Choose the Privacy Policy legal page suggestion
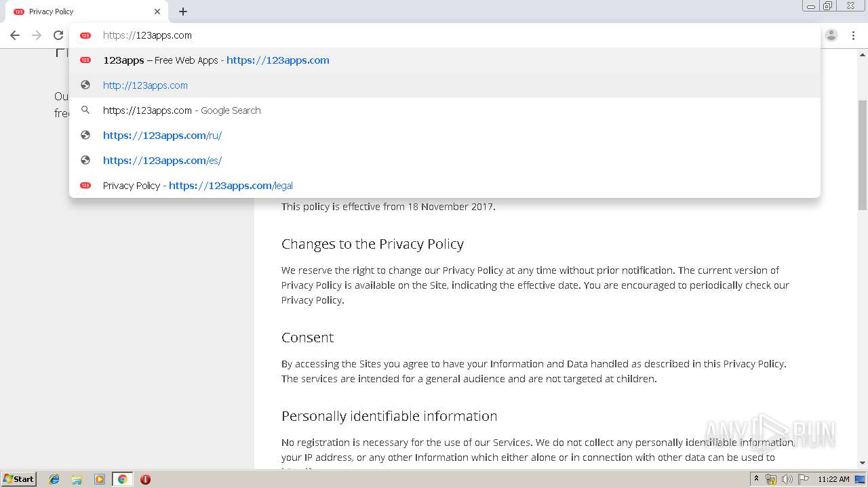The width and height of the screenshot is (868, 488). (x=198, y=186)
